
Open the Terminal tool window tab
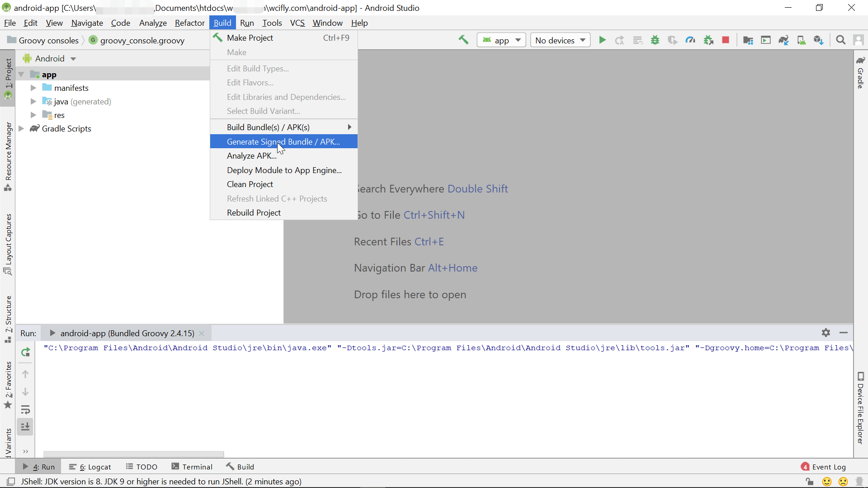click(192, 467)
